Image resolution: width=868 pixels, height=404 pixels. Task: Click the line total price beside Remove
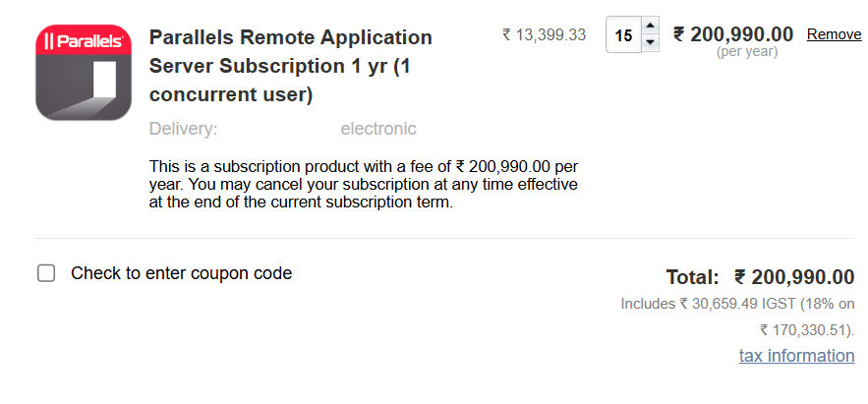pos(733,34)
